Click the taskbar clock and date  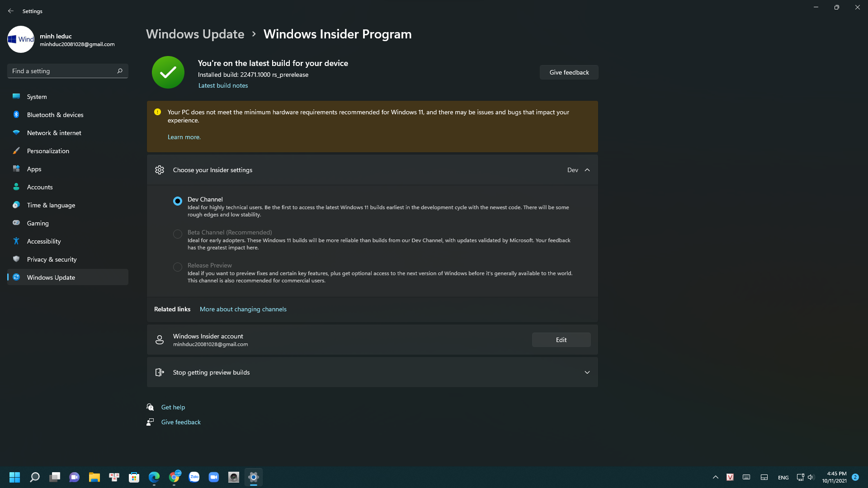click(x=835, y=477)
